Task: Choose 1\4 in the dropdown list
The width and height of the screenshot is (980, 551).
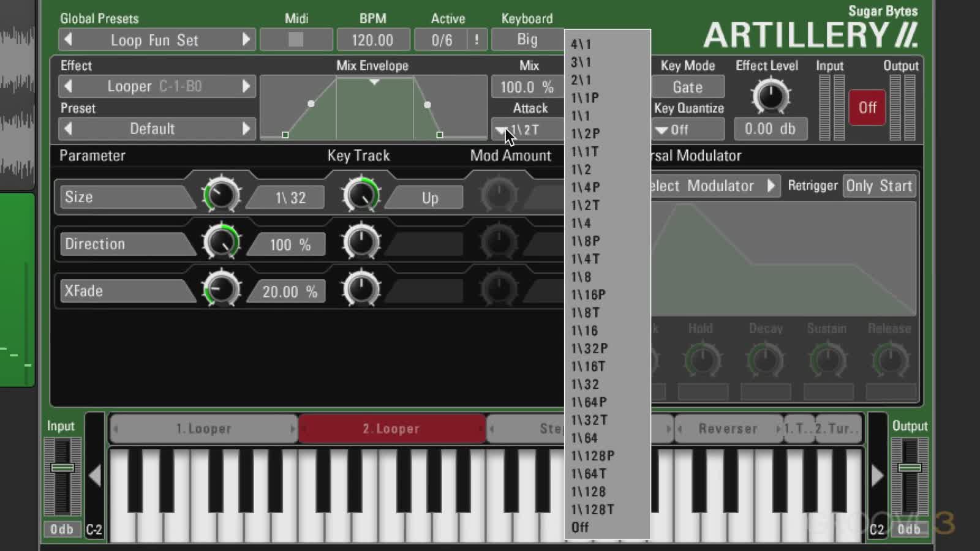Action: pos(607,223)
